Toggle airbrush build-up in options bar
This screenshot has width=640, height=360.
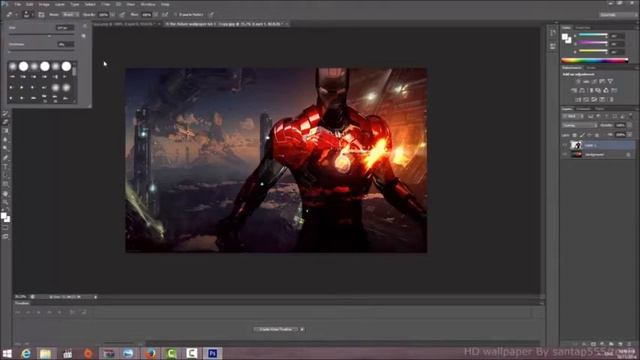[x=165, y=15]
